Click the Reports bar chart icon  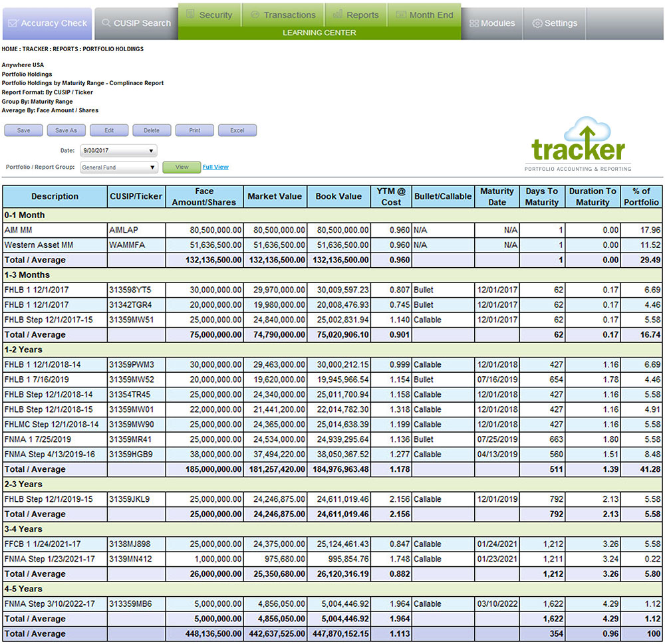click(338, 15)
